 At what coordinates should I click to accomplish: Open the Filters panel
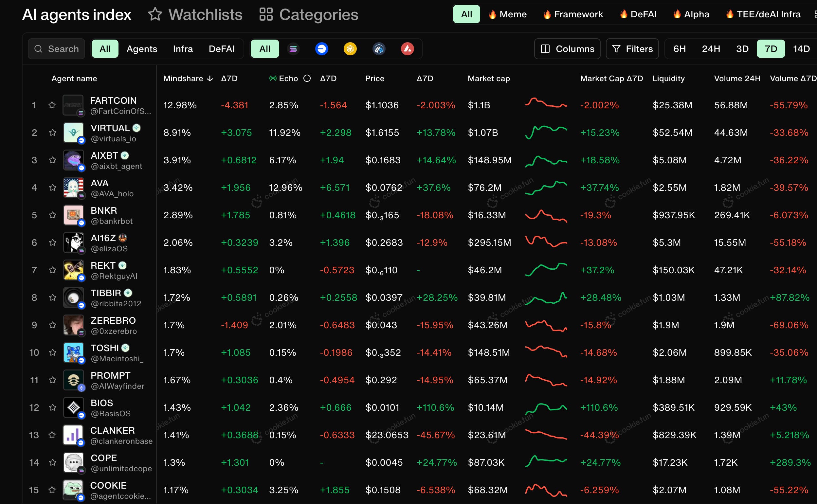click(x=632, y=49)
